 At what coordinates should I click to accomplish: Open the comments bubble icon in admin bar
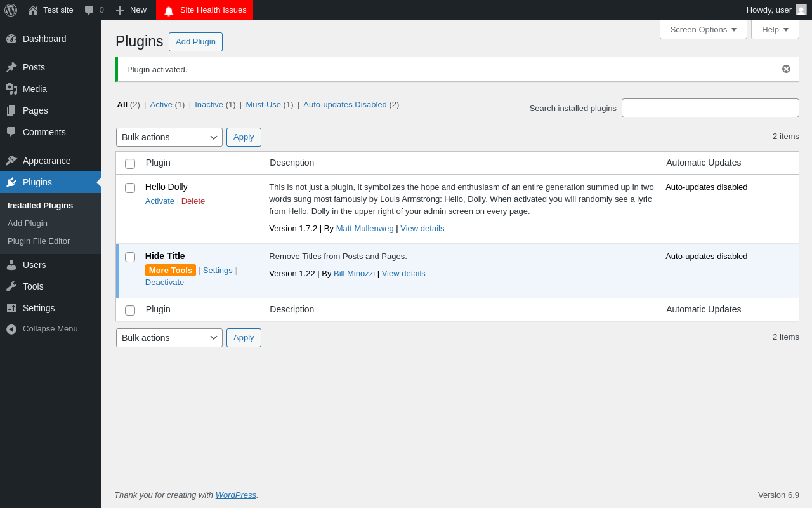pos(89,10)
